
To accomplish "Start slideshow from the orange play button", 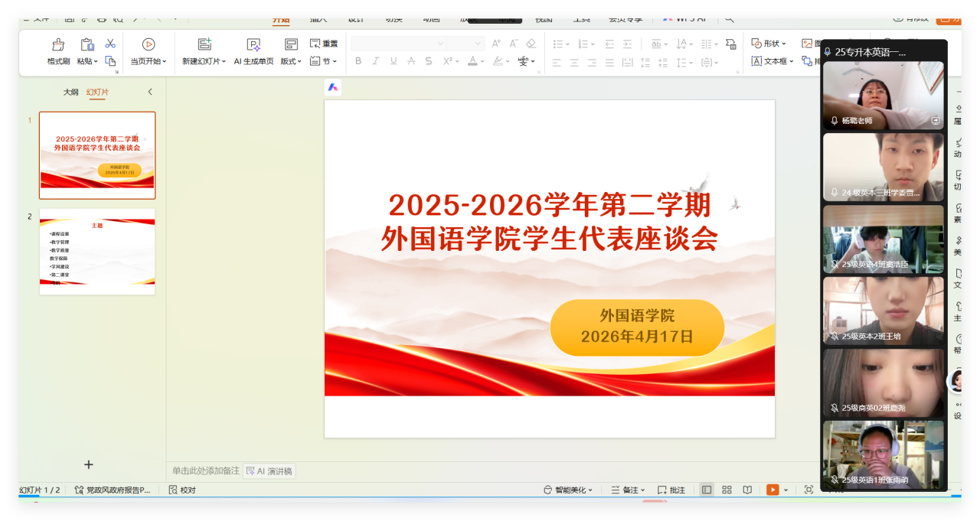I will pyautogui.click(x=773, y=490).
